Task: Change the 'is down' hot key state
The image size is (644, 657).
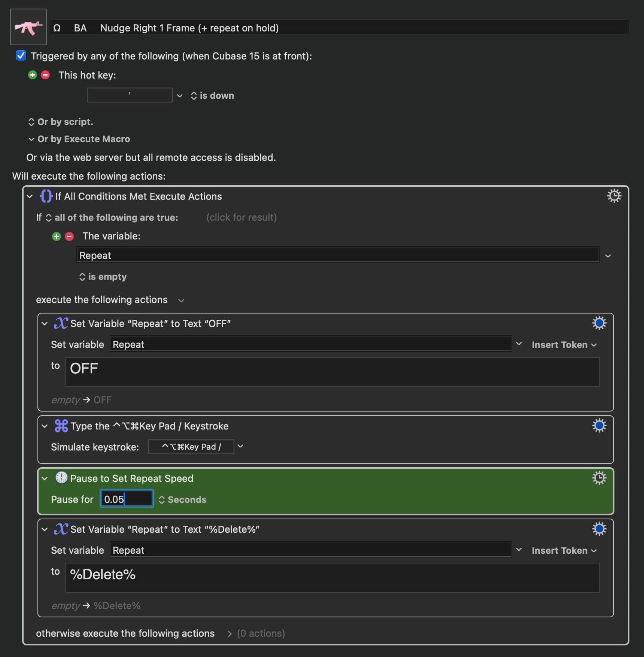Action: pyautogui.click(x=212, y=96)
